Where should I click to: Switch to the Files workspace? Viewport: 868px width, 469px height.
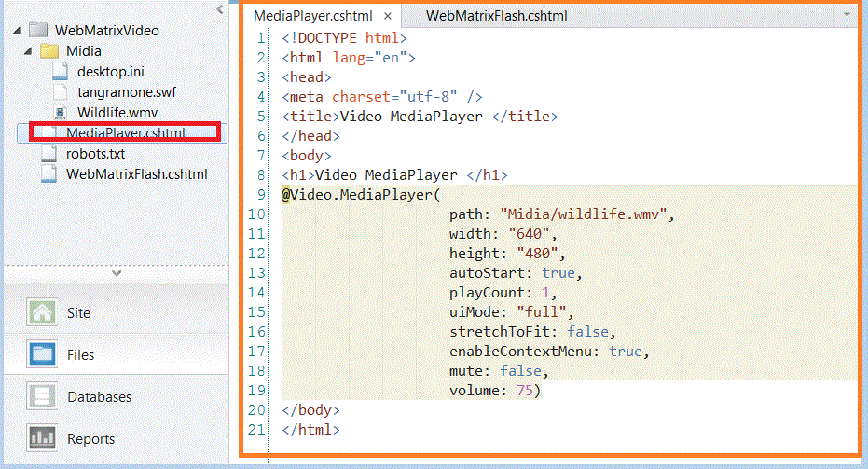(117, 355)
